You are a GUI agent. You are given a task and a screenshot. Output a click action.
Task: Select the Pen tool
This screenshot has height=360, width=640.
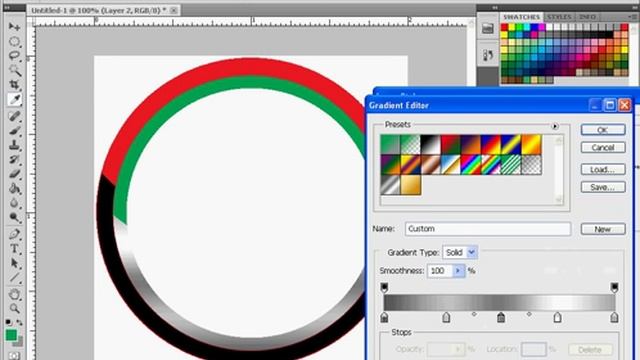point(14,234)
